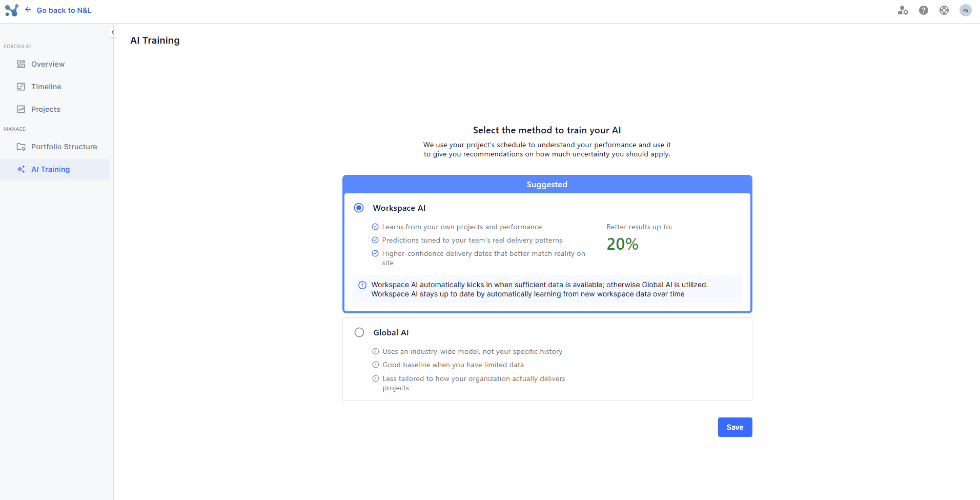Select the Global AI radio button
The image size is (980, 500).
point(359,332)
